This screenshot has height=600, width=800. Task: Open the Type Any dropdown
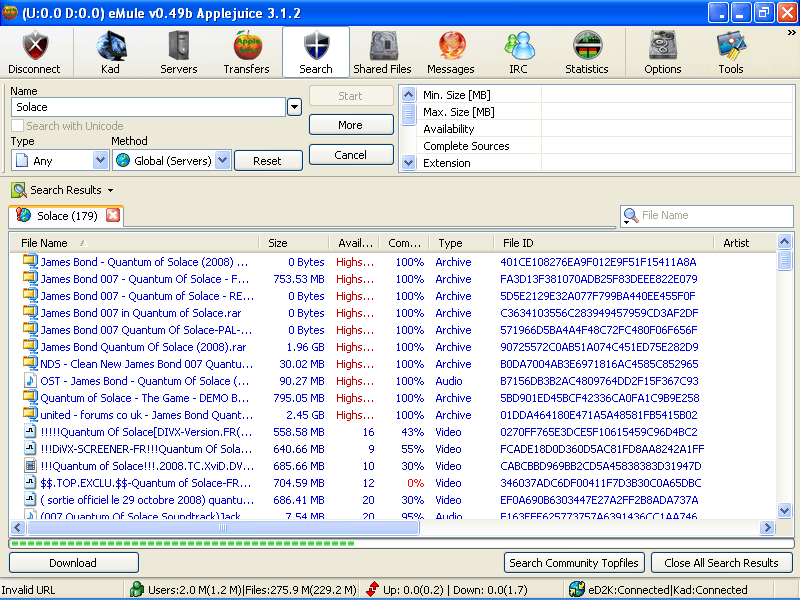(101, 160)
